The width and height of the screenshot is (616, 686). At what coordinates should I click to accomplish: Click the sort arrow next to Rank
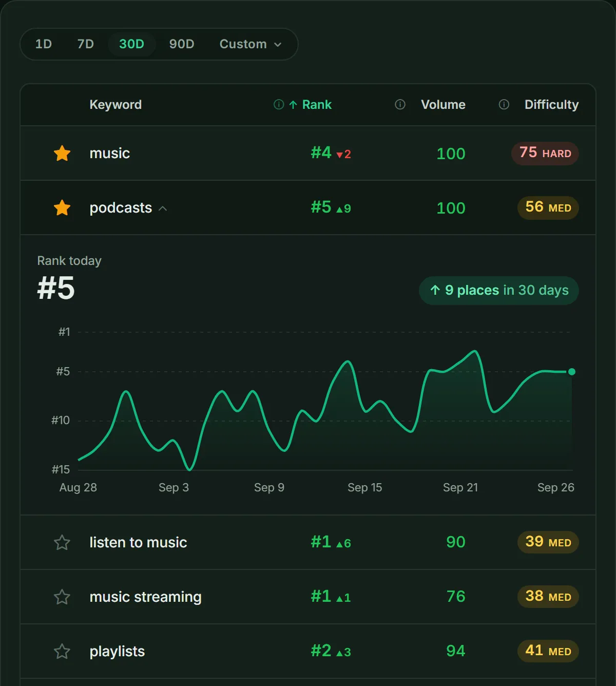click(293, 105)
